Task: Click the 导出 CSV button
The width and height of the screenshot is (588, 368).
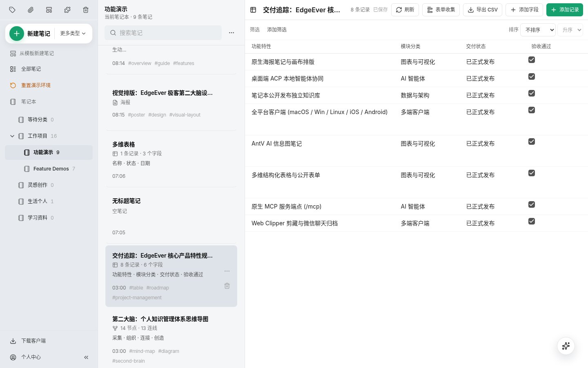Action: [483, 10]
